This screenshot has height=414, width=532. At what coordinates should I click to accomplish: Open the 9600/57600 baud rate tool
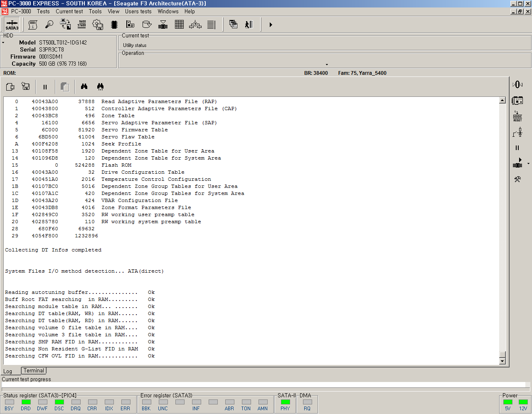82,25
